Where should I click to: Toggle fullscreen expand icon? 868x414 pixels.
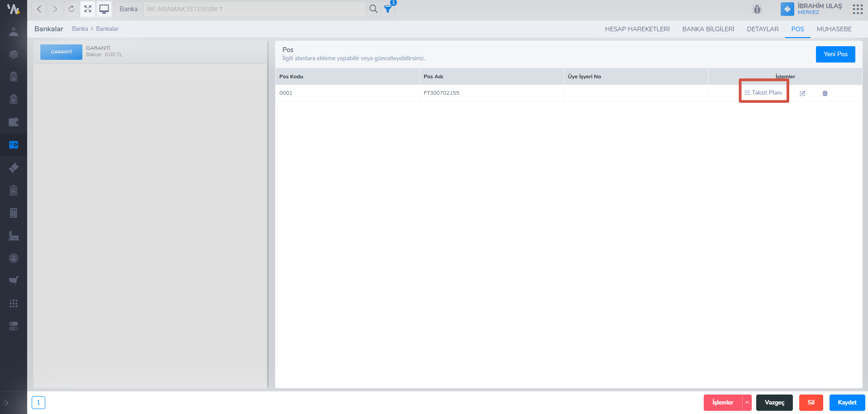pyautogui.click(x=88, y=9)
